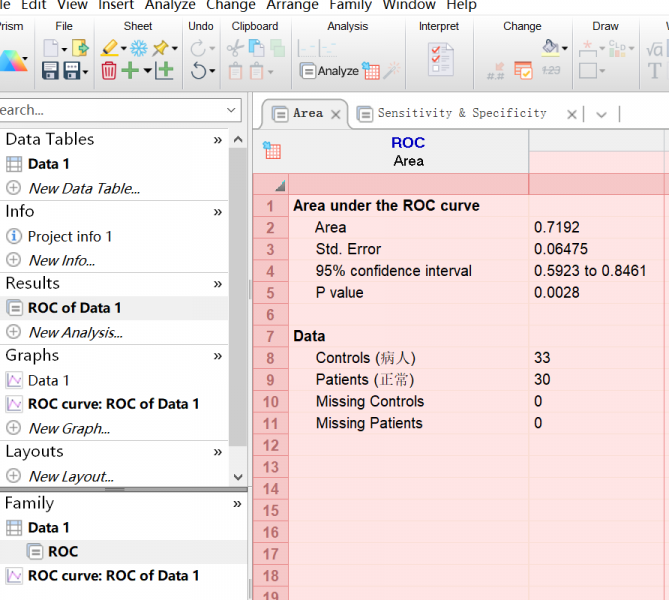Open the tab list chevron dropdown
Screen dimensions: 669x600
(601, 114)
